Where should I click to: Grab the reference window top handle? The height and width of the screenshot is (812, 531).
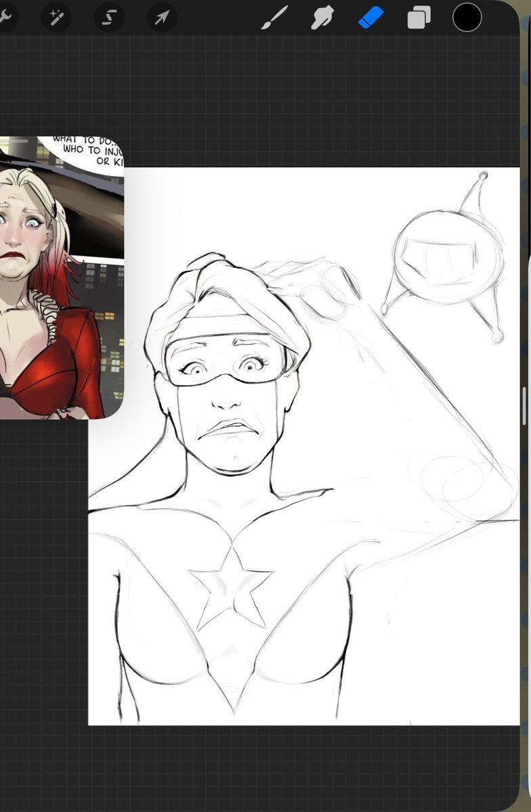click(x=14, y=141)
